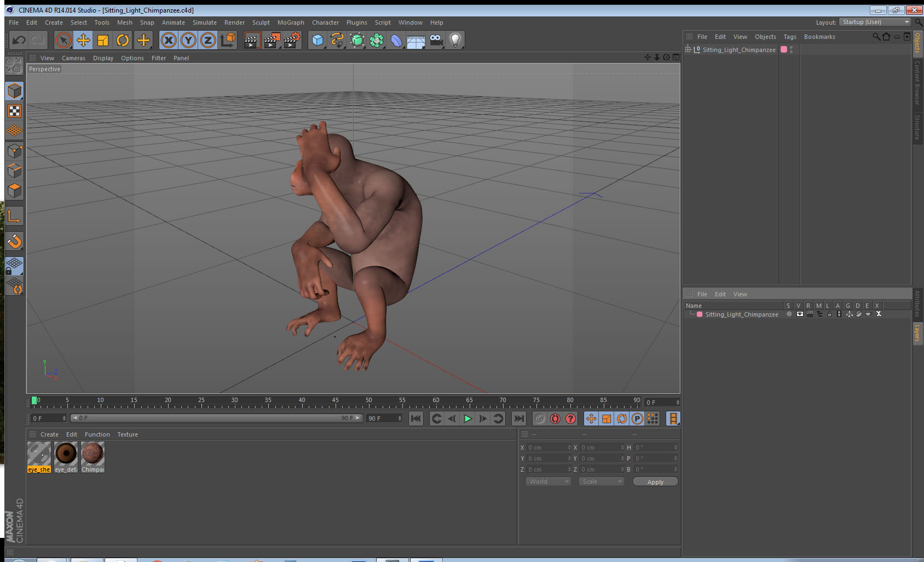Render the active view
The height and width of the screenshot is (562, 924).
pyautogui.click(x=252, y=40)
